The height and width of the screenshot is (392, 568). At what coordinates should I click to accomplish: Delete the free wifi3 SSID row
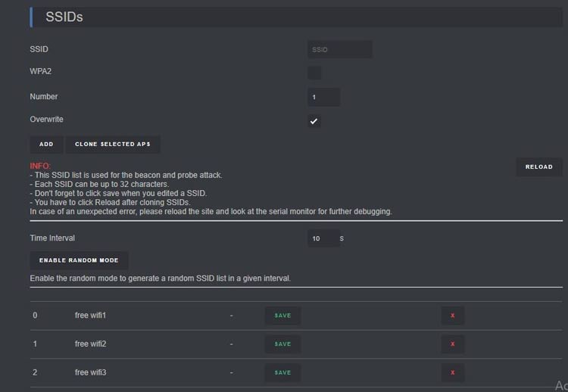452,372
